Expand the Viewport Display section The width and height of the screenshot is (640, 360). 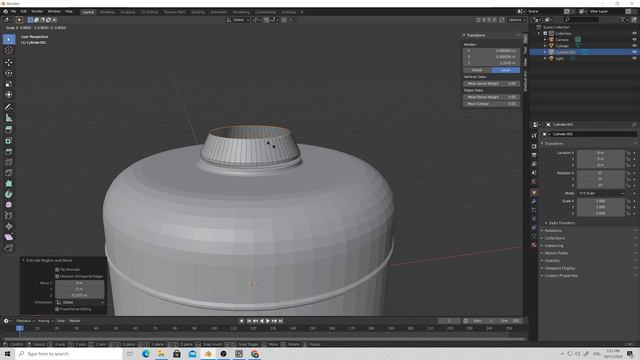coord(560,268)
